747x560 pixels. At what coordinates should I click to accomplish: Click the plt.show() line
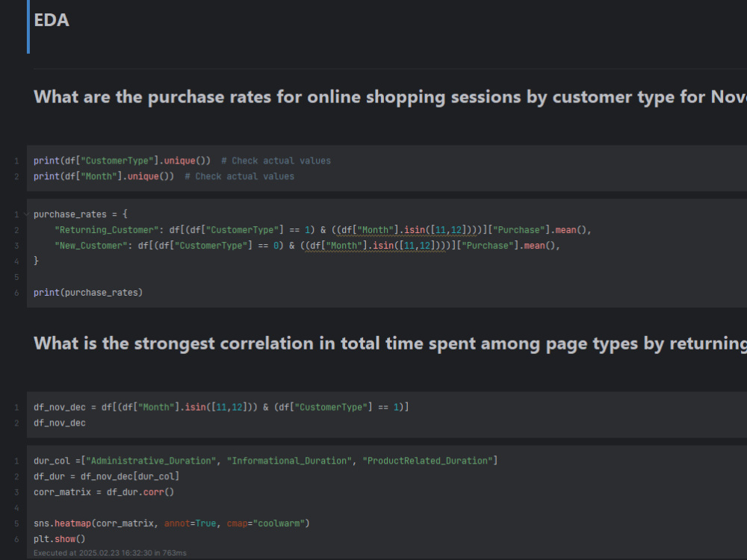tap(60, 539)
